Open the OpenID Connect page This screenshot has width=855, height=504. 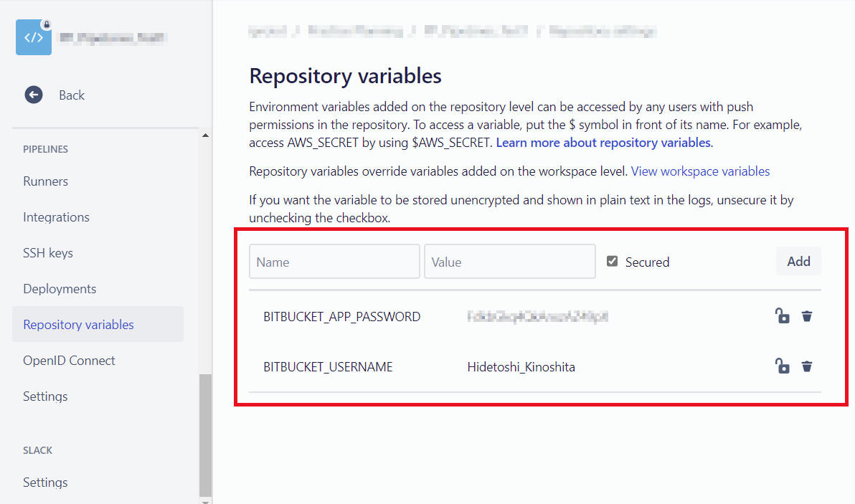(x=69, y=361)
